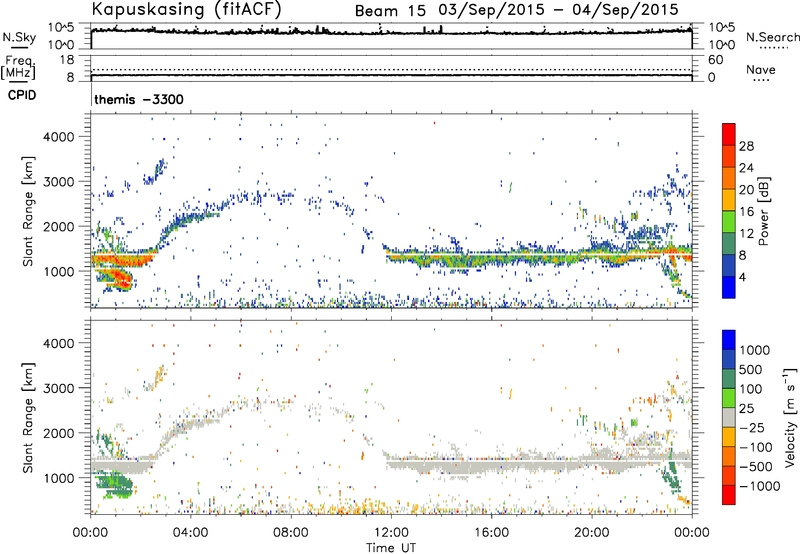Click Slant Range label of power panel

pyautogui.click(x=28, y=211)
